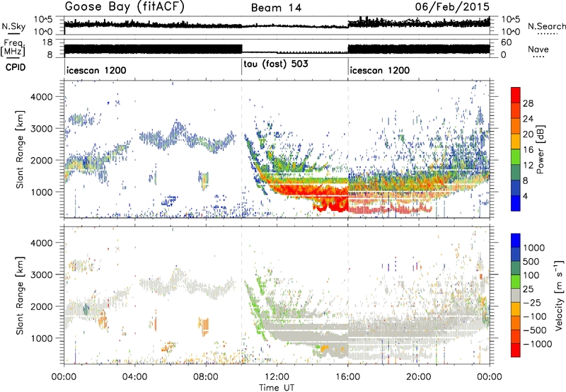Click the '20:00' time axis label
This screenshot has width=566, height=392.
coord(419,377)
